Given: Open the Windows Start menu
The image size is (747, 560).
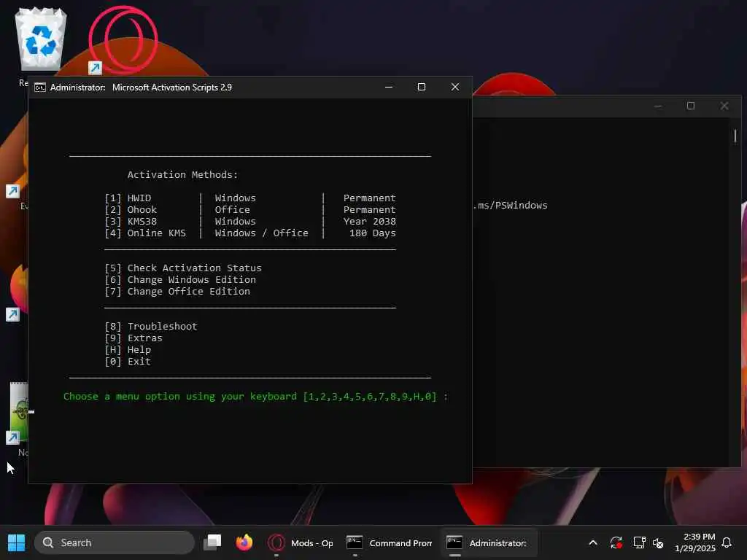Looking at the screenshot, I should click(x=16, y=542).
